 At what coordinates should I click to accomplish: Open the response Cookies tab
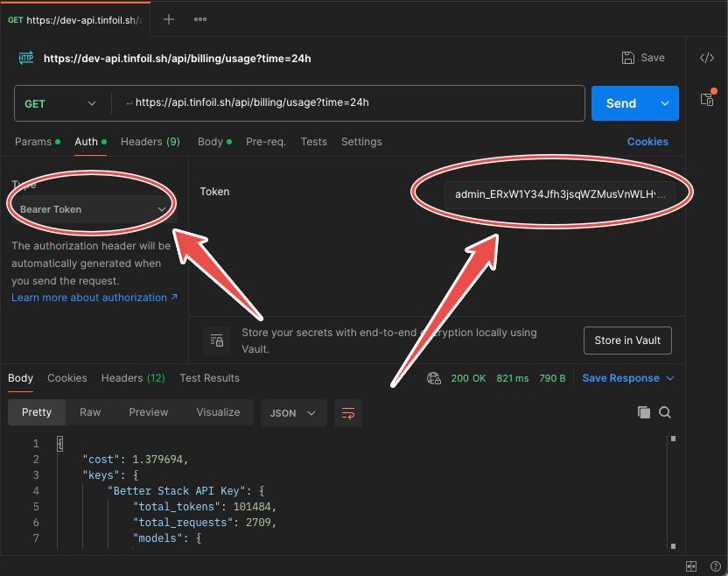click(x=66, y=378)
